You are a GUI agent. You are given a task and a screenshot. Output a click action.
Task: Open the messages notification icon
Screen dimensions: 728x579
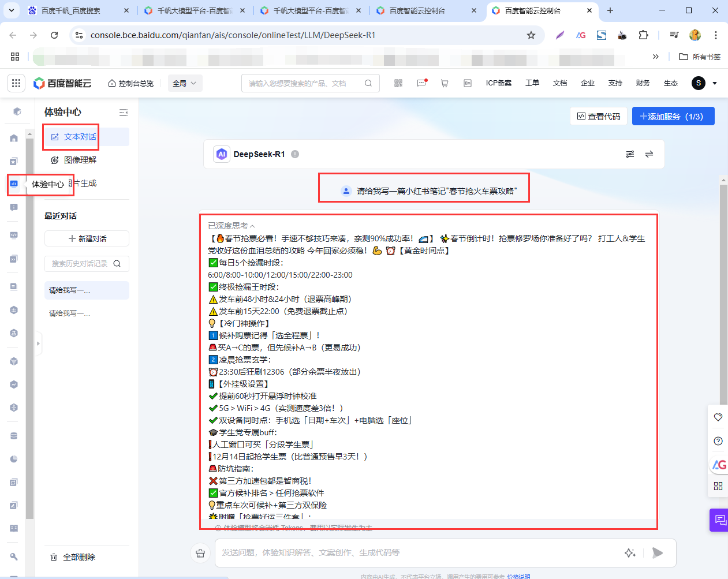(421, 83)
